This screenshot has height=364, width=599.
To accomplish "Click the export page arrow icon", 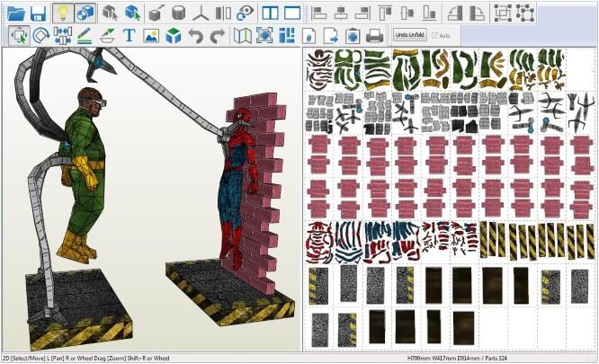I will (331, 36).
